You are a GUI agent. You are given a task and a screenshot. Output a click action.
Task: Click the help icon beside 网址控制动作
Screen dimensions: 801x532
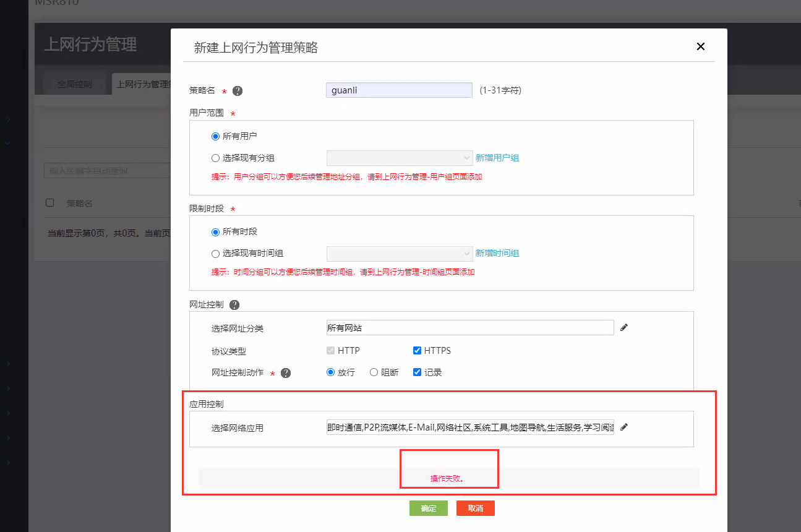(285, 373)
